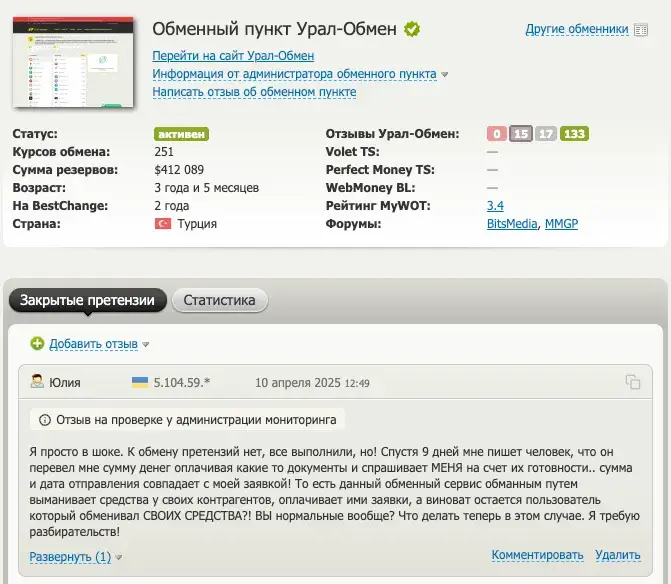The image size is (671, 584).
Task: Click the age value 3 года и 5 месяцев
Action: (206, 188)
